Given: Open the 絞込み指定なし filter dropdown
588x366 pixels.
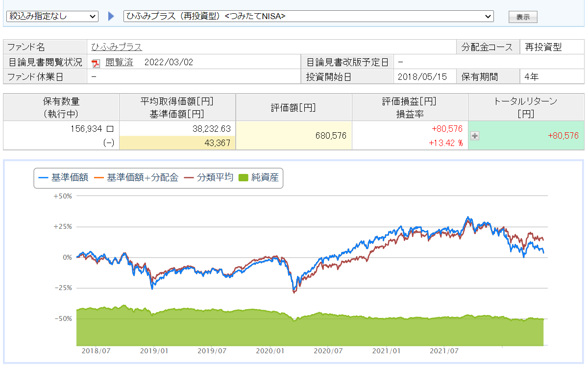Looking at the screenshot, I should [52, 16].
